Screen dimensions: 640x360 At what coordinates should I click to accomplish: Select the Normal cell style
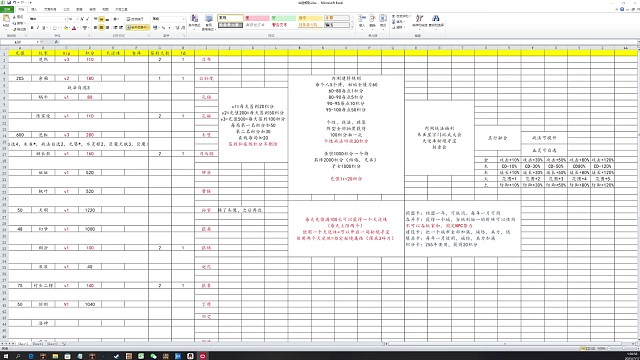click(x=230, y=18)
